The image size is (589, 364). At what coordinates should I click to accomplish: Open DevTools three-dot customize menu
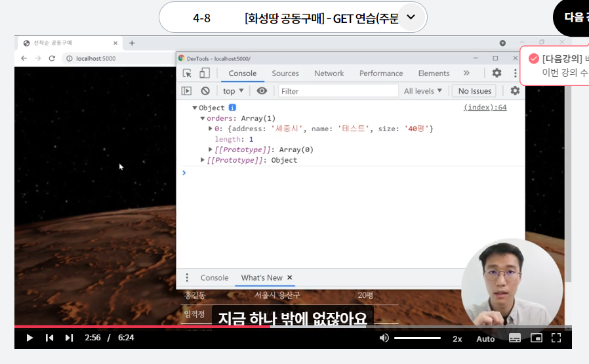pyautogui.click(x=515, y=73)
